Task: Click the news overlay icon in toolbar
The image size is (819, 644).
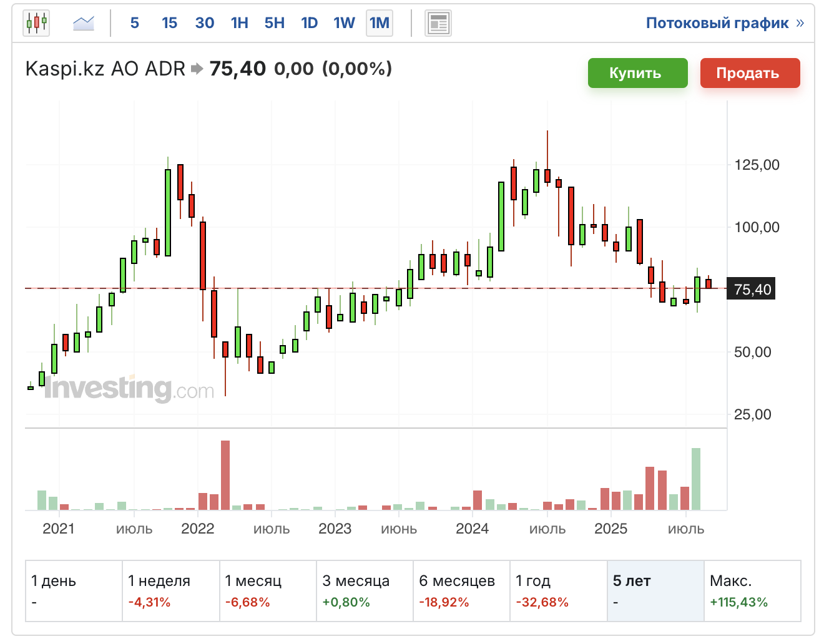Action: (x=438, y=24)
